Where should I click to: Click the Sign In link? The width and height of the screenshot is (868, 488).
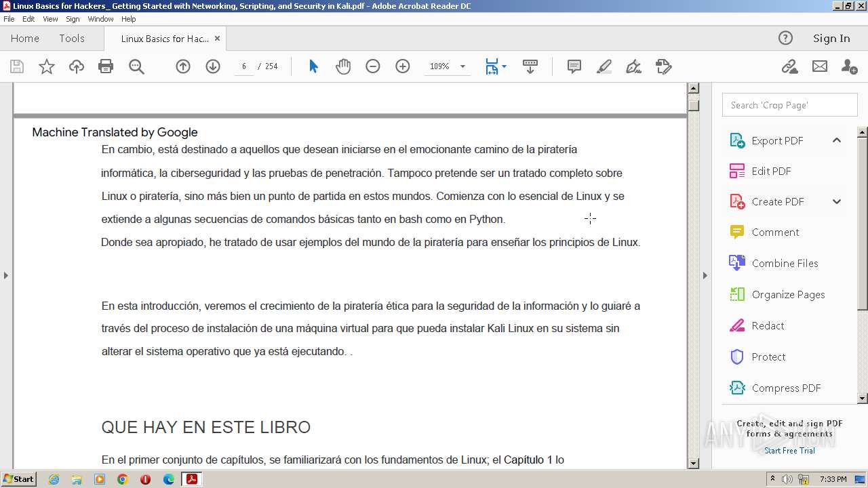831,38
